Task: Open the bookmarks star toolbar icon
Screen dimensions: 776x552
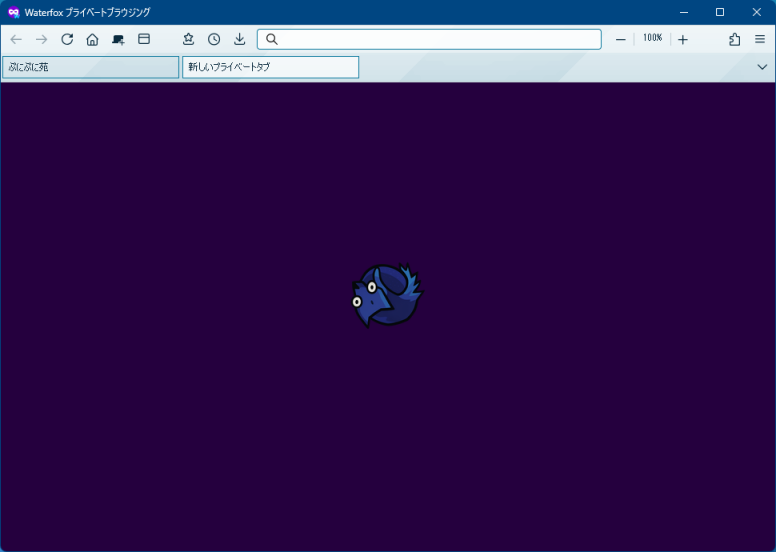Action: point(188,39)
